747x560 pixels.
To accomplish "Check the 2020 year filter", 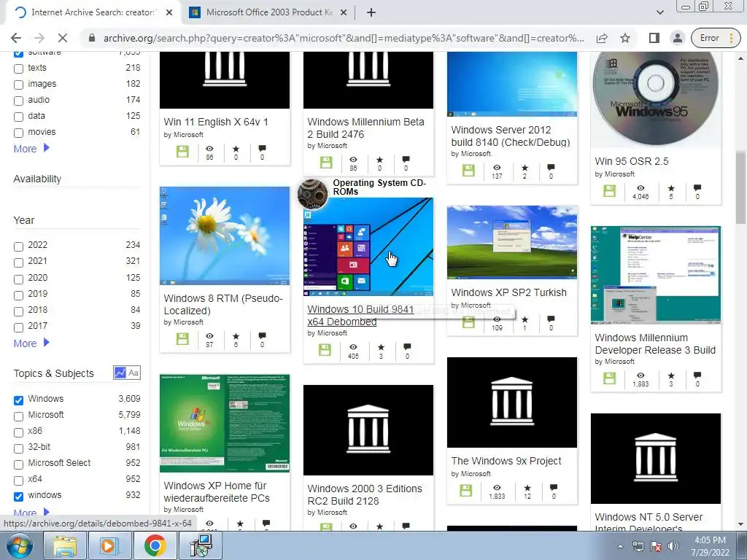I will (x=18, y=279).
